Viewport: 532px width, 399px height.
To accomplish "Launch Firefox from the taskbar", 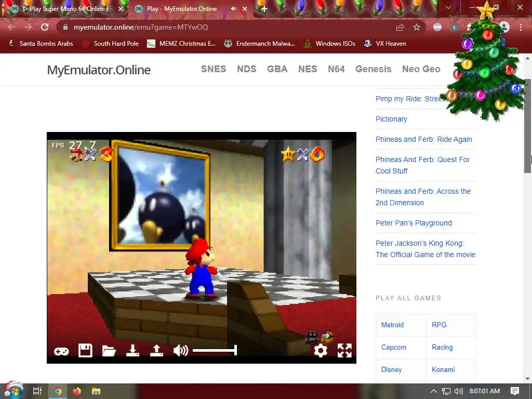I will tap(77, 391).
